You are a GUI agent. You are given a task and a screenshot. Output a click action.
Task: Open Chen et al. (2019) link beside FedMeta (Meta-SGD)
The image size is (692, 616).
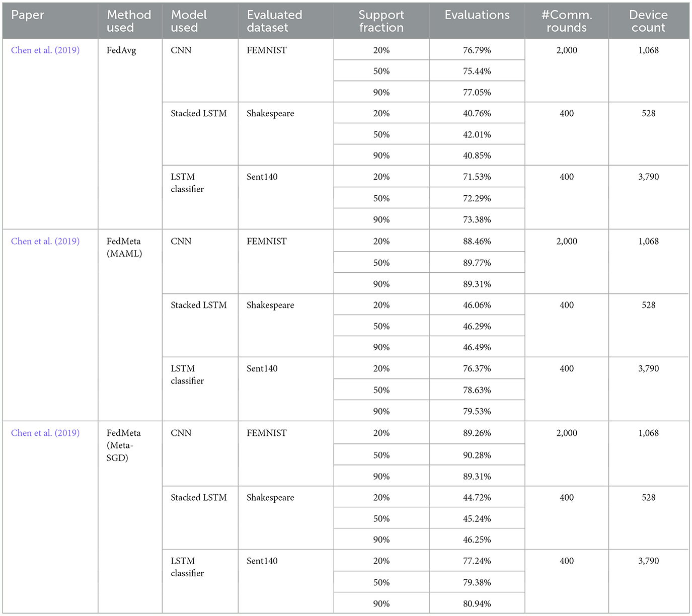[45, 433]
